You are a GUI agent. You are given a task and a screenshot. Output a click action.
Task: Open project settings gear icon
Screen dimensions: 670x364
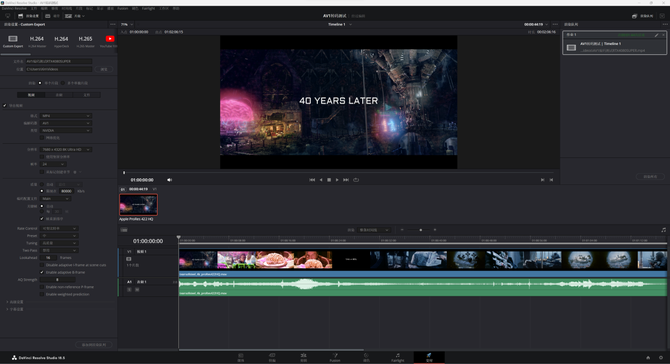[x=661, y=358]
